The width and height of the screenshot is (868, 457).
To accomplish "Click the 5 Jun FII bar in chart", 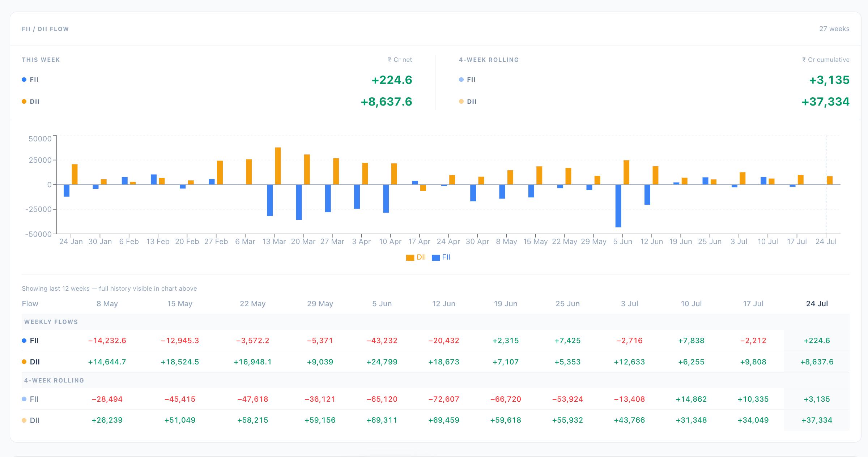I will coord(618,206).
